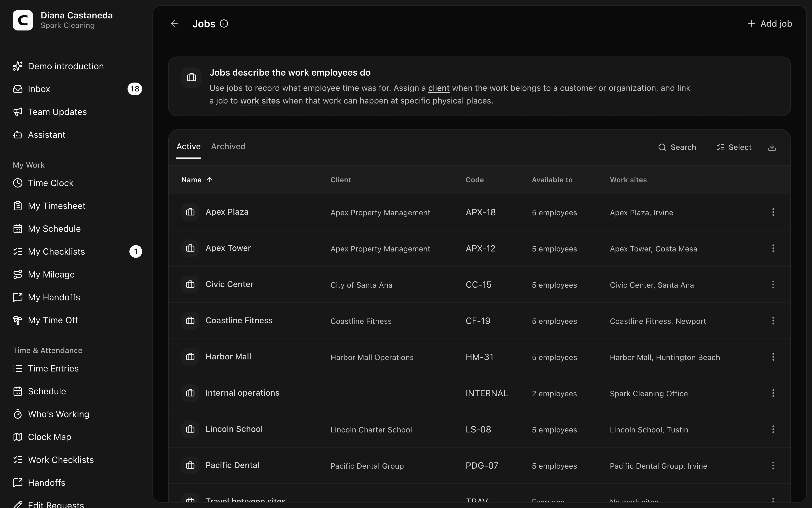Viewport: 812px width, 508px height.
Task: Sort by the Name column header
Action: [197, 180]
